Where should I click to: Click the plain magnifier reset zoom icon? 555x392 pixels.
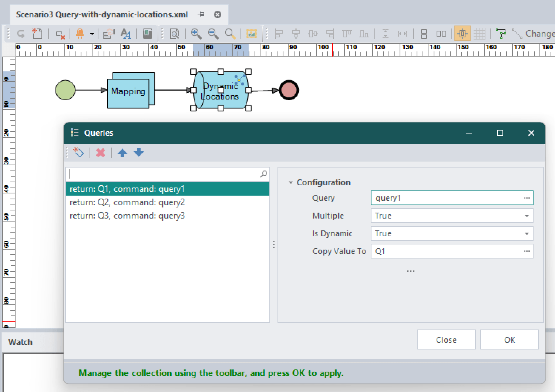pyautogui.click(x=230, y=34)
